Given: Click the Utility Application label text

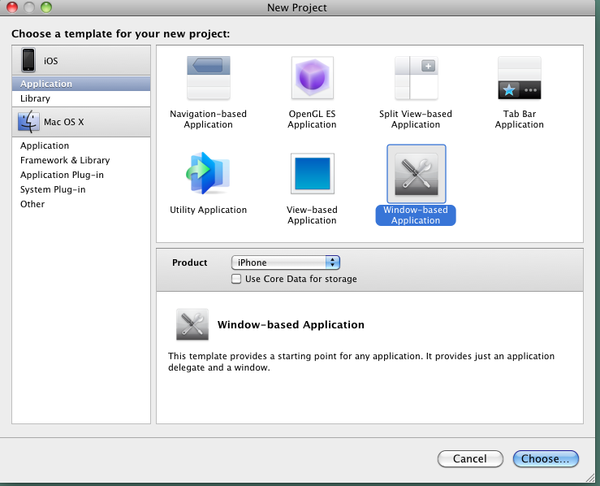Looking at the screenshot, I should [x=208, y=210].
